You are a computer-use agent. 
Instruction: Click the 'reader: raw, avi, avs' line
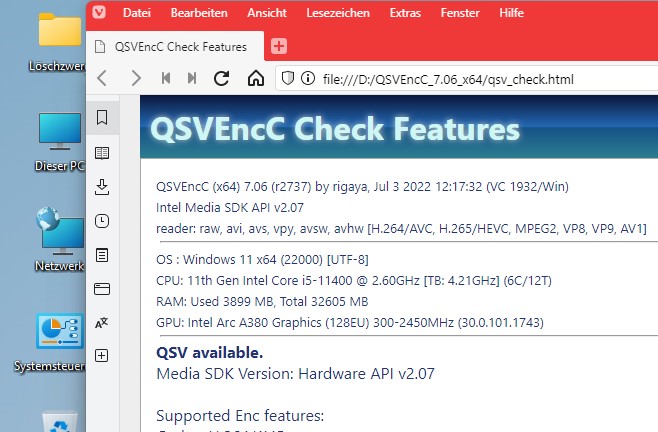(401, 228)
